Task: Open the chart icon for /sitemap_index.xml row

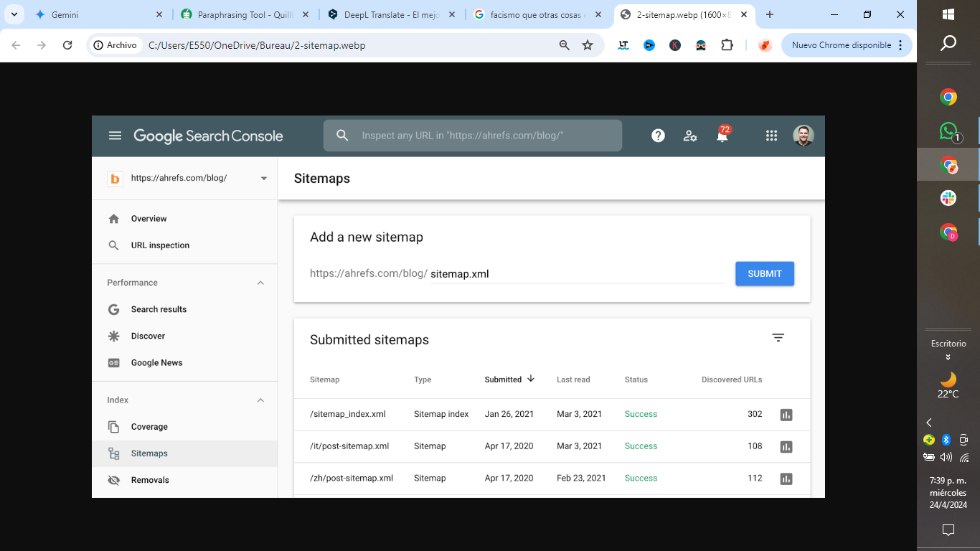Action: pos(786,415)
